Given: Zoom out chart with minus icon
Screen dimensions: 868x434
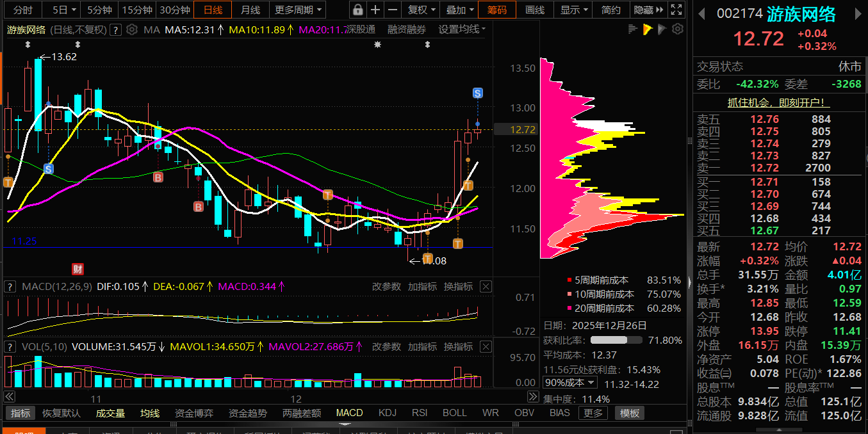Looking at the screenshot, I should [x=393, y=10].
